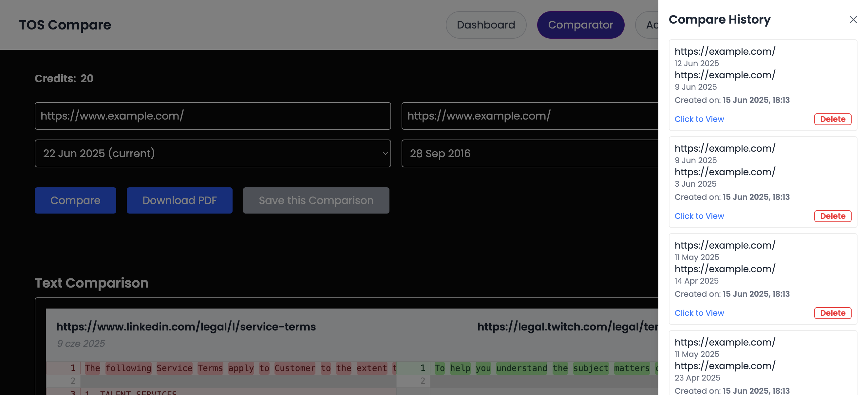The height and width of the screenshot is (395, 868).
Task: Switch to the Comparator tab
Action: click(x=580, y=25)
